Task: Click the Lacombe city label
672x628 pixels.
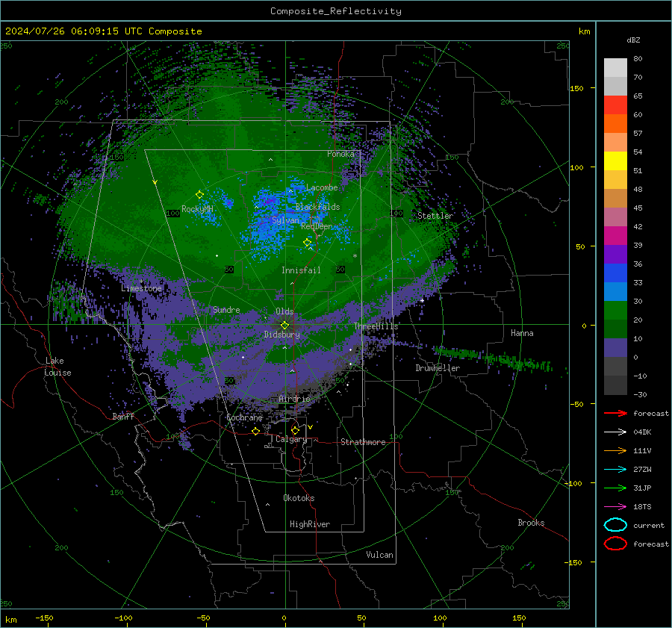Action: coord(322,187)
